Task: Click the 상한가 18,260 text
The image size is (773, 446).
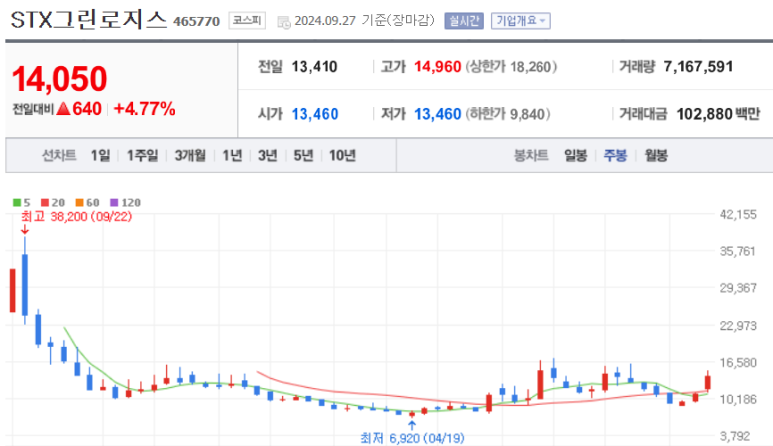Action: tap(511, 67)
